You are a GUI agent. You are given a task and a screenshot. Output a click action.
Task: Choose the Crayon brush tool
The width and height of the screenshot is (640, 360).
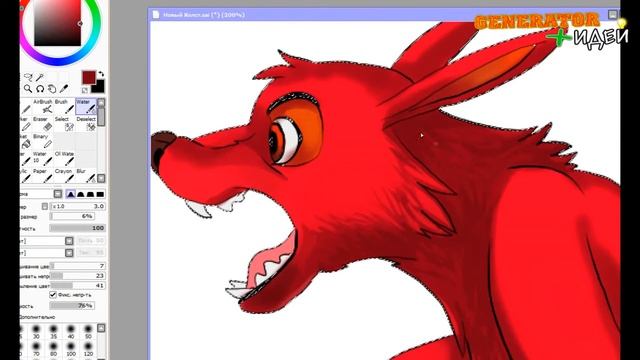tap(64, 176)
